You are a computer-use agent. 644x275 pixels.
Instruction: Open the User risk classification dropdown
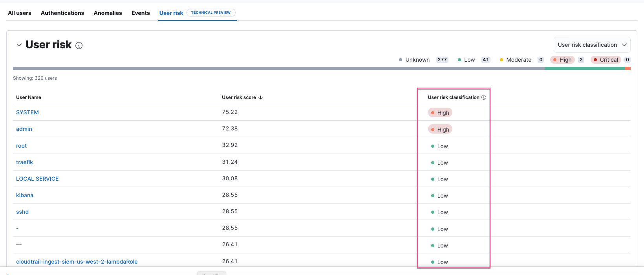591,45
